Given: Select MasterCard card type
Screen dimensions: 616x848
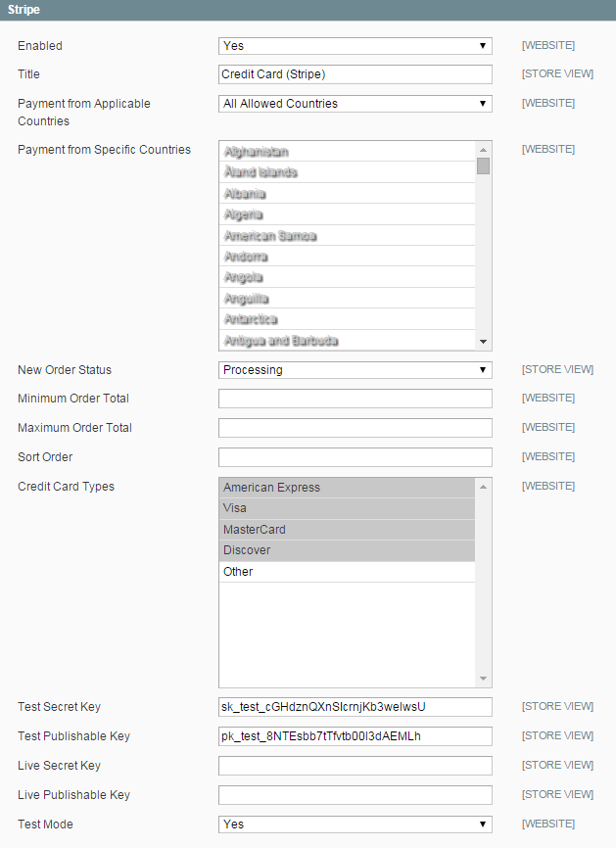Looking at the screenshot, I should (x=348, y=530).
